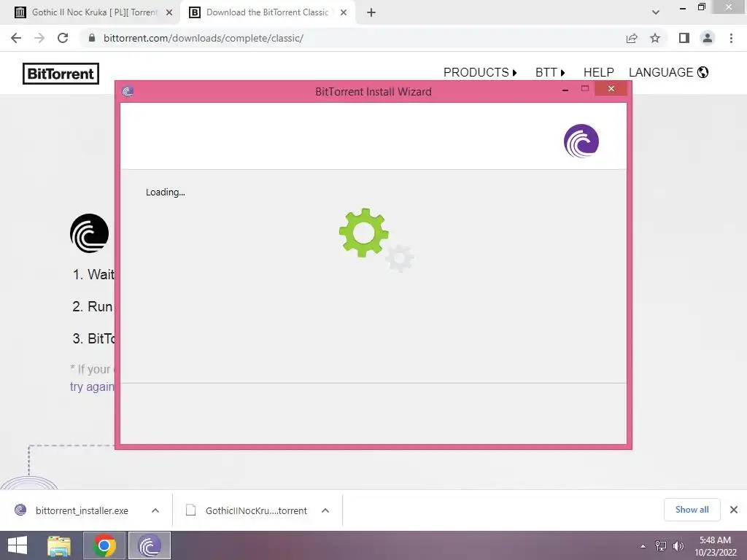Open the Windows Start menu

click(x=18, y=545)
